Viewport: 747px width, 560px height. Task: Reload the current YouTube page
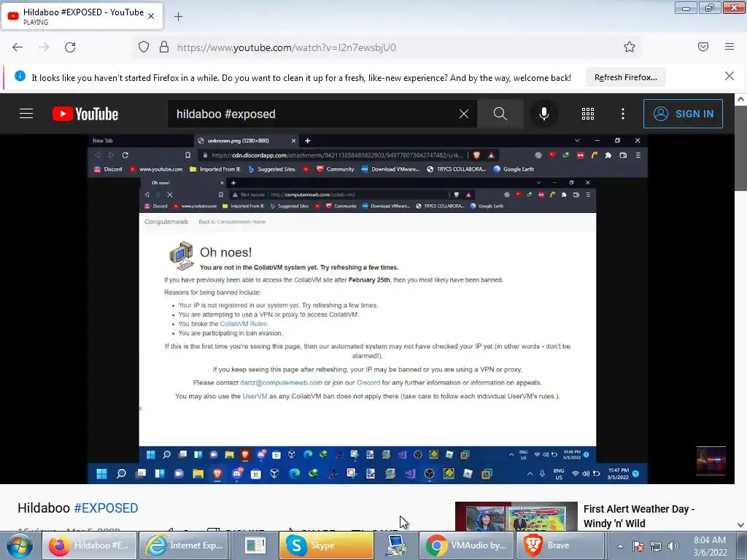[70, 47]
